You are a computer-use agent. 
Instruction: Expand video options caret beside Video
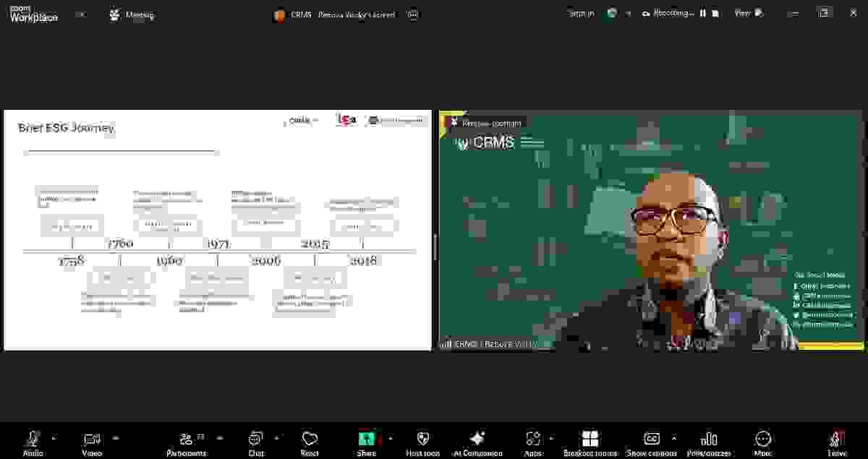pyautogui.click(x=116, y=437)
